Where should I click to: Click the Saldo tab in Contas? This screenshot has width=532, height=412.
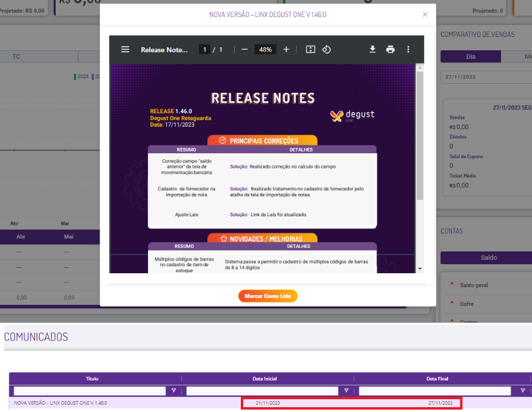488,257
